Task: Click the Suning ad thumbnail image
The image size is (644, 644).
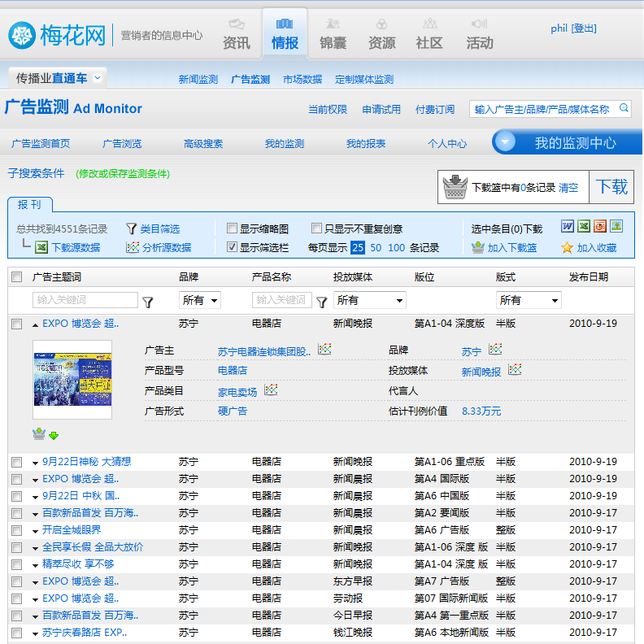Action: (72, 379)
